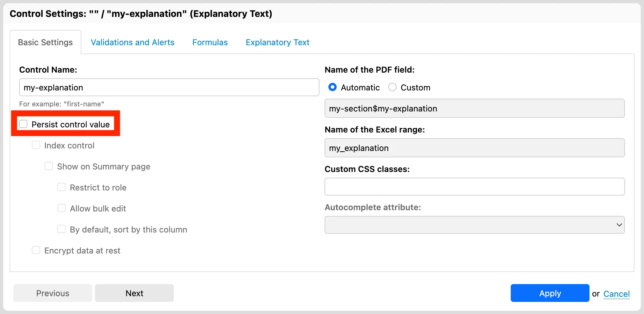
Task: Check the Index control checkbox
Action: (x=36, y=145)
